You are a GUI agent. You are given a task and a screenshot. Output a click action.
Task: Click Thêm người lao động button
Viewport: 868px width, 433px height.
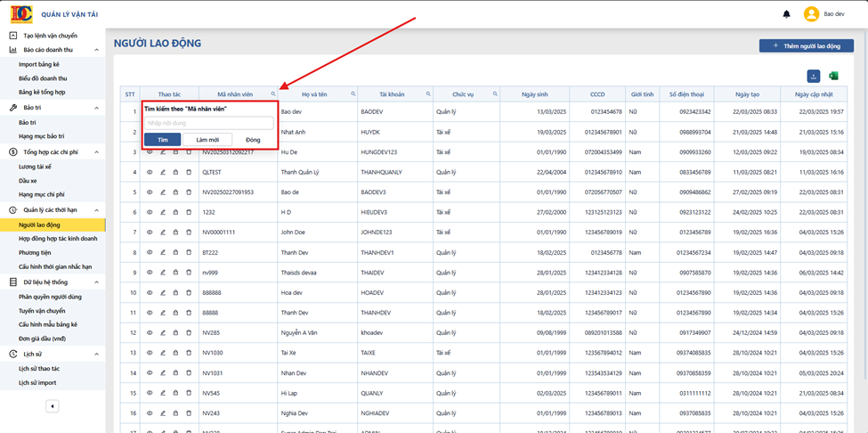[x=807, y=46]
